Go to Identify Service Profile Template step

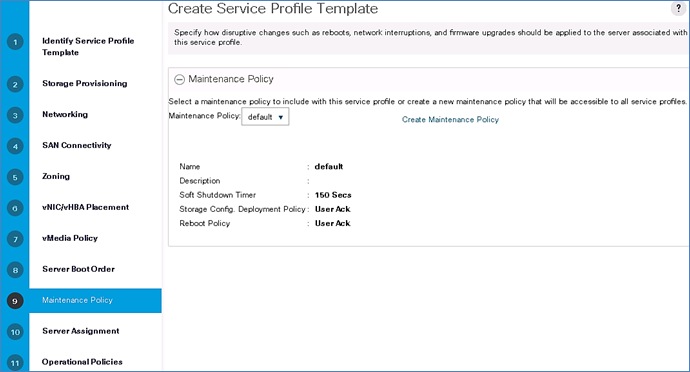click(x=88, y=46)
